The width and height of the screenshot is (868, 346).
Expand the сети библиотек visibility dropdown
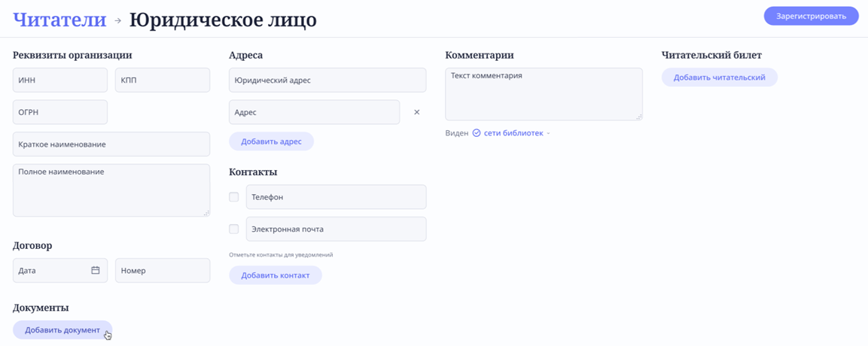point(549,134)
